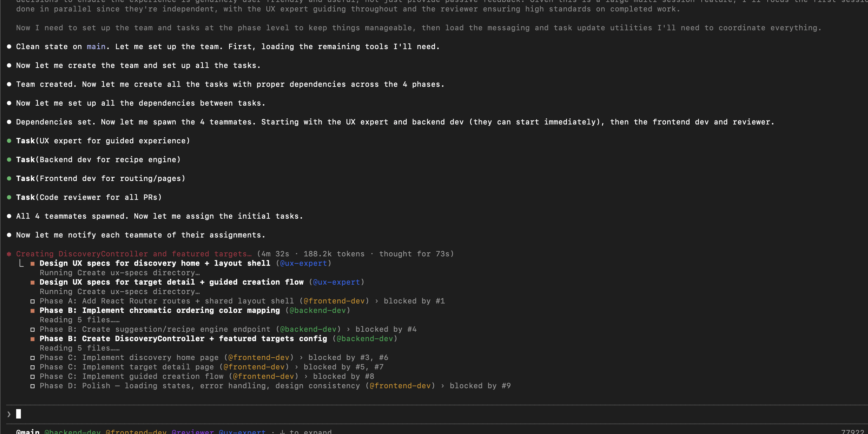The image size is (868, 434).
Task: Click the orange in-progress square for the 'DiscoveryController + featured targets config' task
Action: [x=33, y=339]
